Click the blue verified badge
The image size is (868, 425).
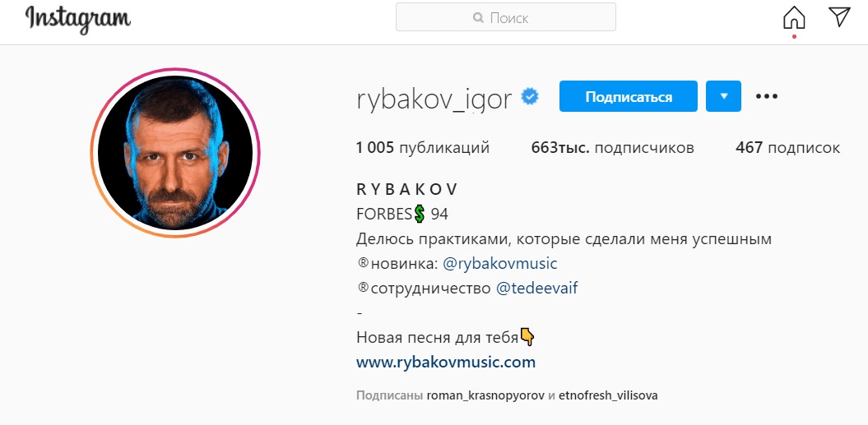click(530, 97)
